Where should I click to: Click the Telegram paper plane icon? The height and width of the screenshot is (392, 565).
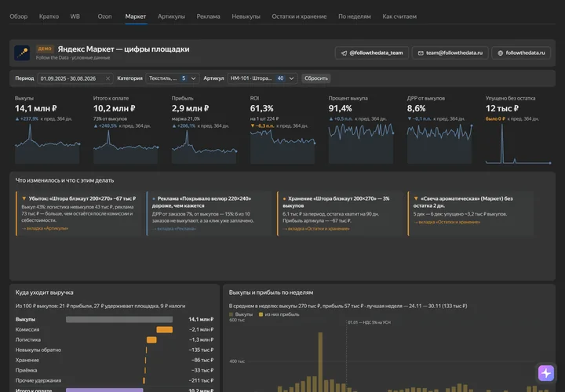coord(344,53)
